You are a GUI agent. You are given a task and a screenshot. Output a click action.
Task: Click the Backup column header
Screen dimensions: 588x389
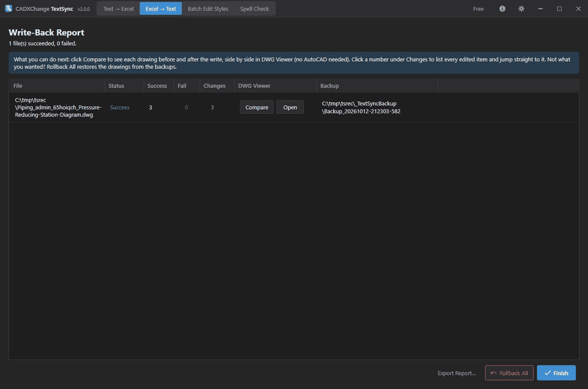click(x=377, y=86)
